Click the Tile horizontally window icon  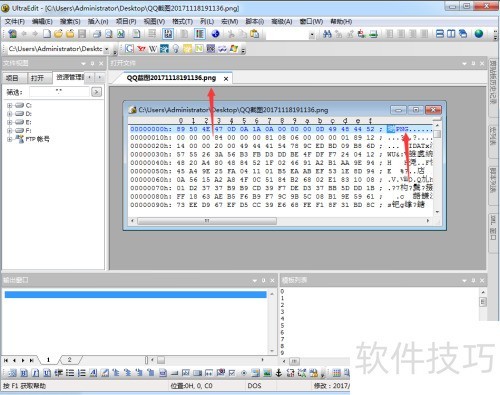[440, 34]
